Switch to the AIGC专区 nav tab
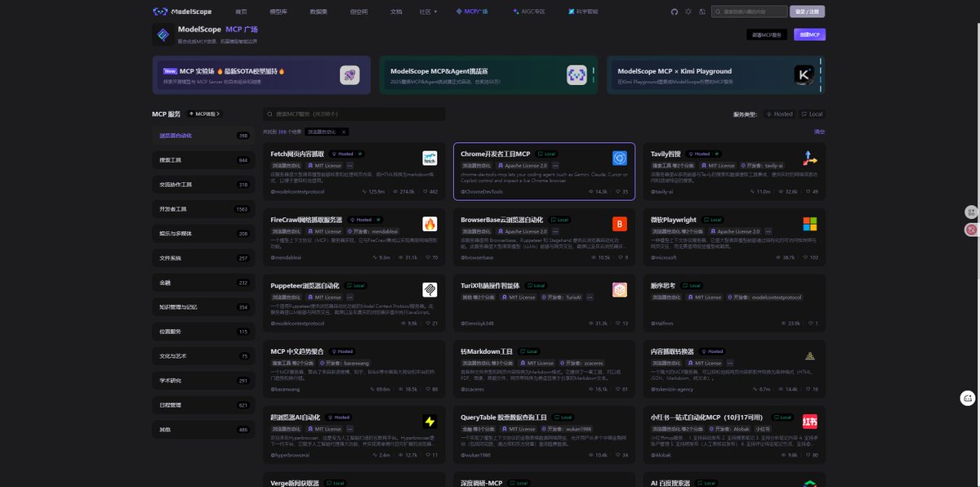Screen dimensions: 980x487 coord(528,11)
